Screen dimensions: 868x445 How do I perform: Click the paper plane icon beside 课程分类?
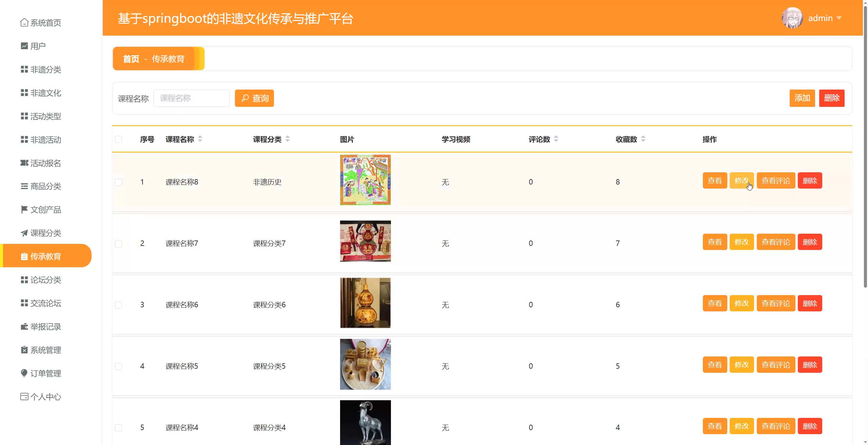[24, 233]
